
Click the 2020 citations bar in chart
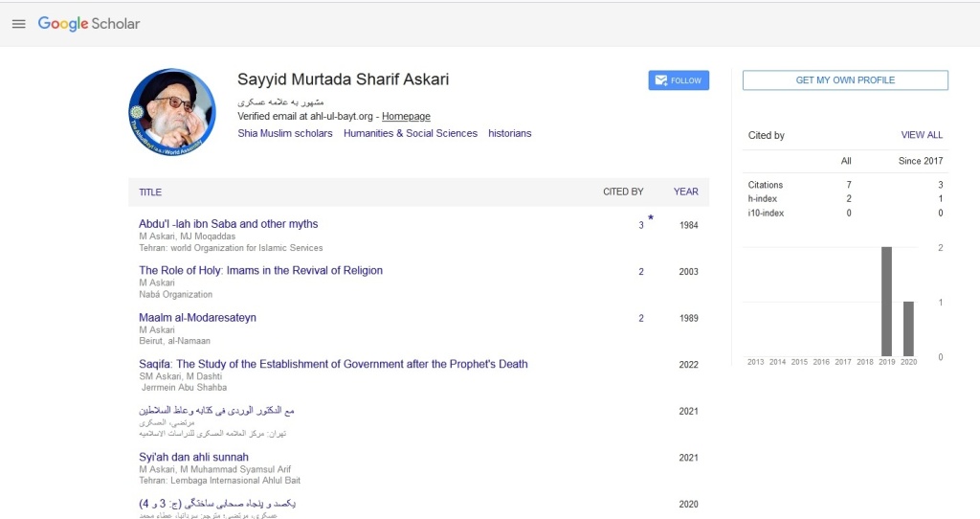point(908,328)
